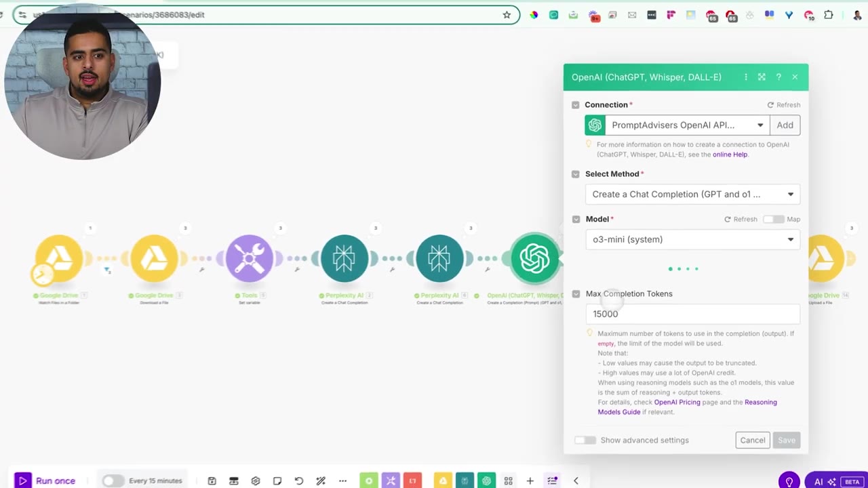Click the teal Perplexity tile in bottom toolbar
Image resolution: width=868 pixels, height=488 pixels.
(x=465, y=481)
